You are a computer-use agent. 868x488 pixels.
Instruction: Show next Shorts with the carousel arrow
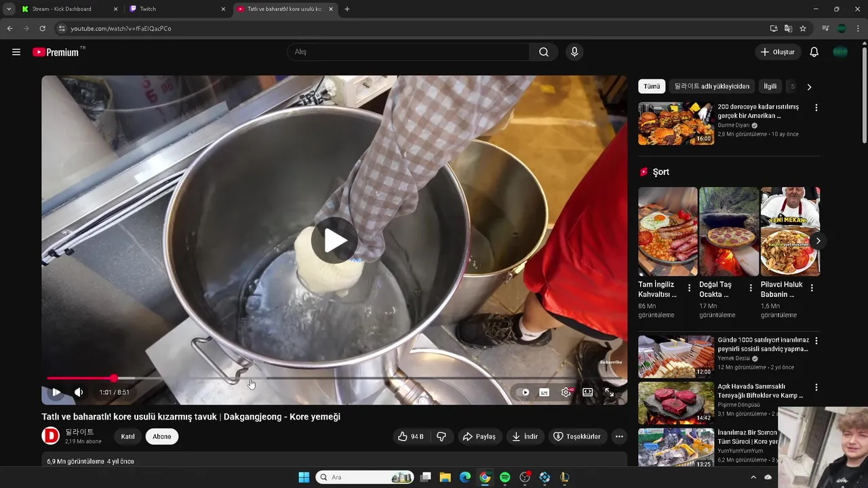coord(818,241)
